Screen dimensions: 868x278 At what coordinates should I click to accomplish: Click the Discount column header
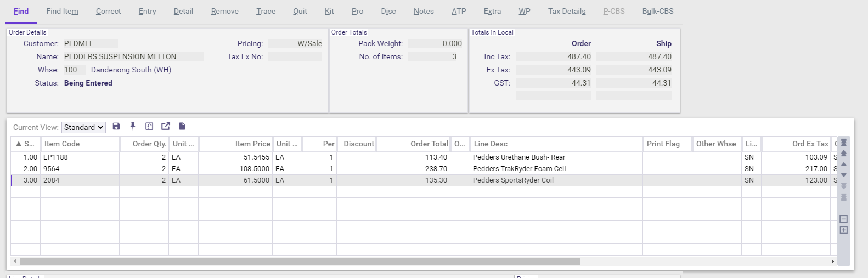357,144
